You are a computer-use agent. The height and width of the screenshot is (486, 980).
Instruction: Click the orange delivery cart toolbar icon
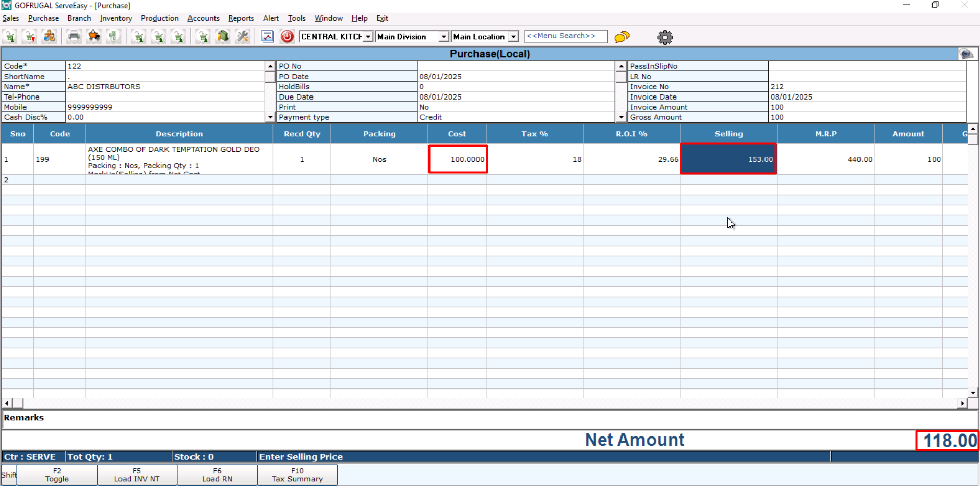click(94, 36)
